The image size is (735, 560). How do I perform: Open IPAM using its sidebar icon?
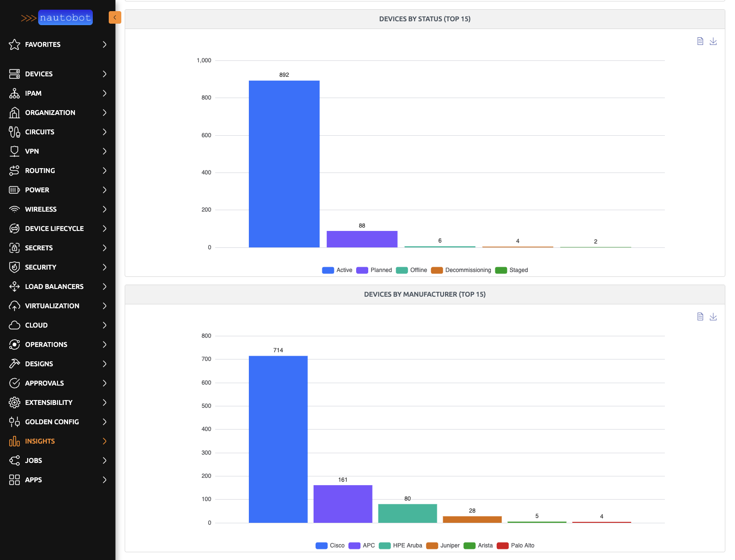(14, 93)
